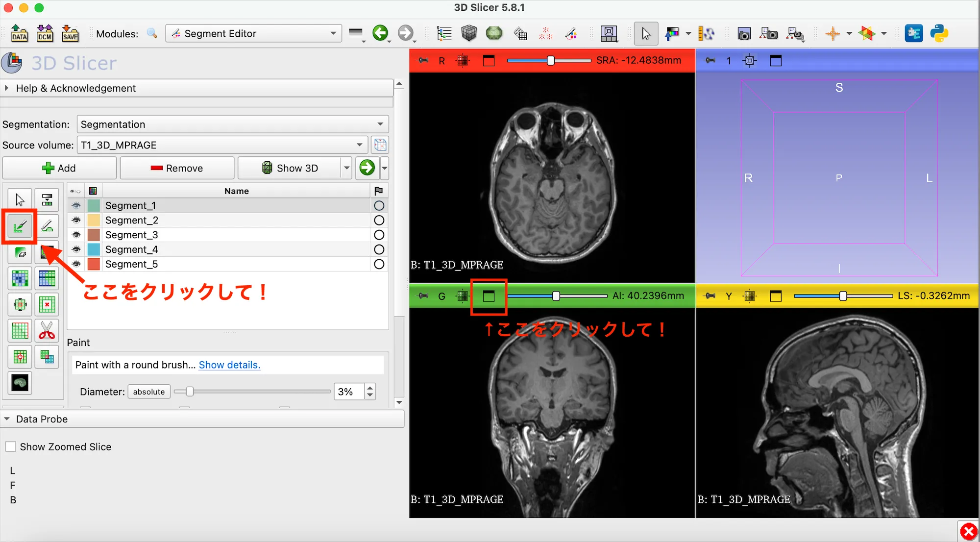
Task: Open the Scissors effect
Action: click(x=47, y=330)
